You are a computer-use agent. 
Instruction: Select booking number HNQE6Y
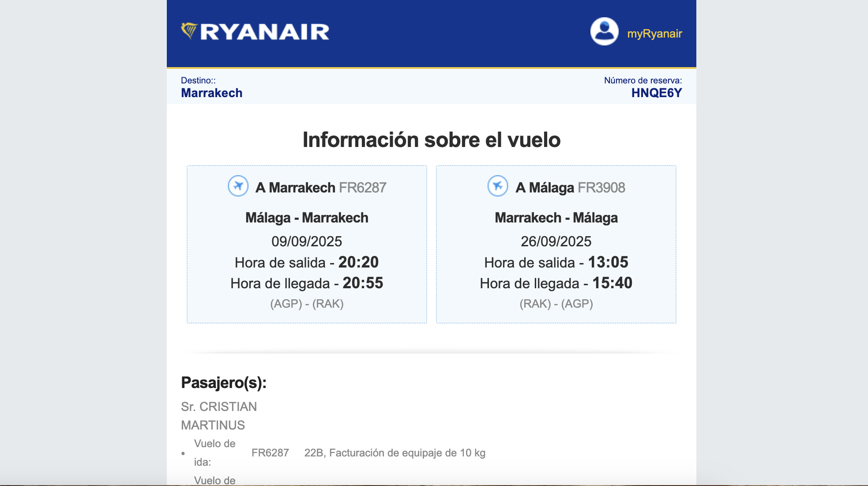(x=656, y=93)
